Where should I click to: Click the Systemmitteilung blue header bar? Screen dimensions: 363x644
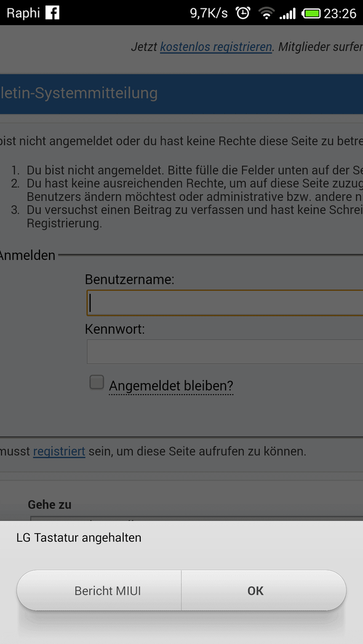point(181,94)
